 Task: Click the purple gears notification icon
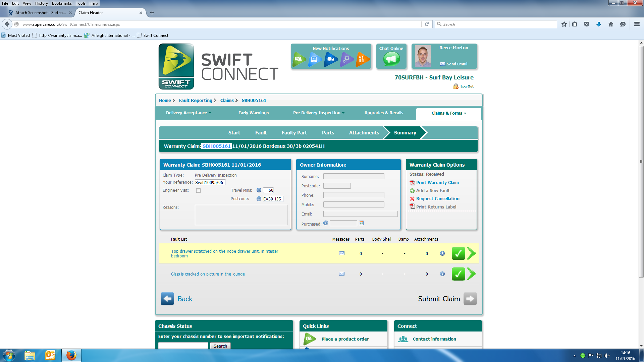[347, 59]
